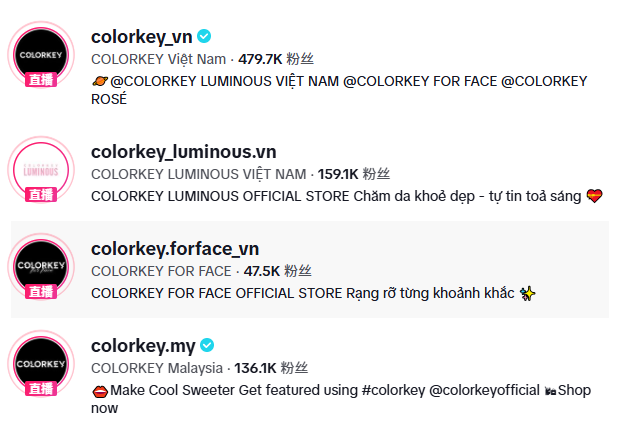Click verified badge next to colorkey.my
The height and width of the screenshot is (440, 623).
[x=207, y=345]
